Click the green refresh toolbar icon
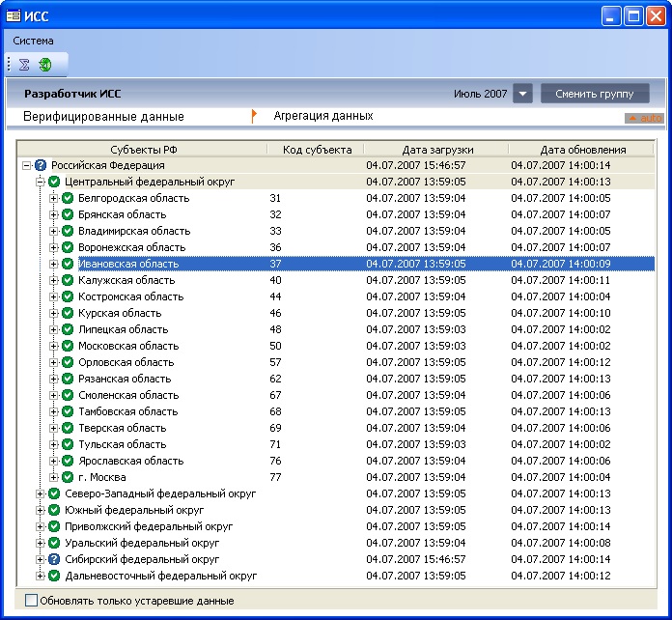672x620 pixels. point(45,65)
